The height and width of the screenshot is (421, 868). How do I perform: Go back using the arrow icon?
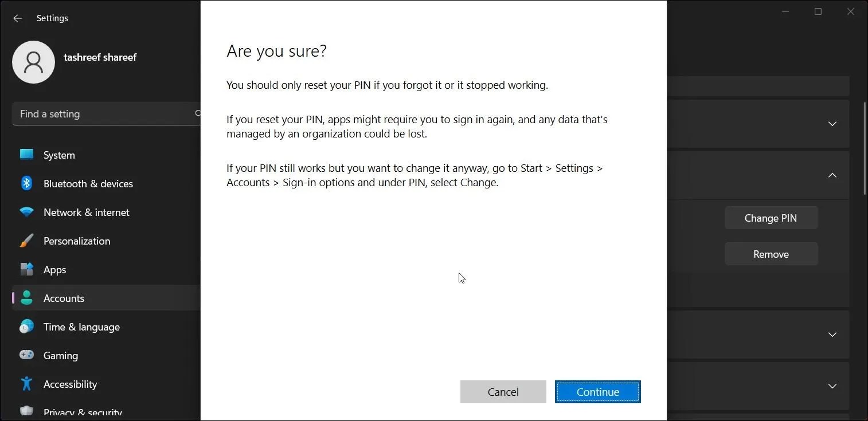pyautogui.click(x=17, y=18)
